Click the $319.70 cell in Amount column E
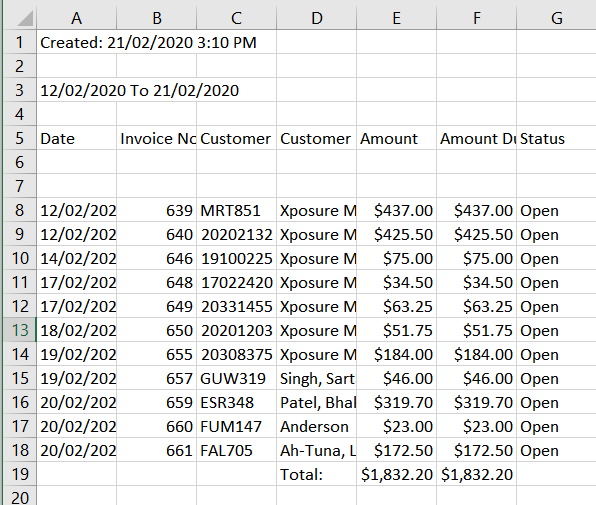The image size is (596, 505). [396, 402]
